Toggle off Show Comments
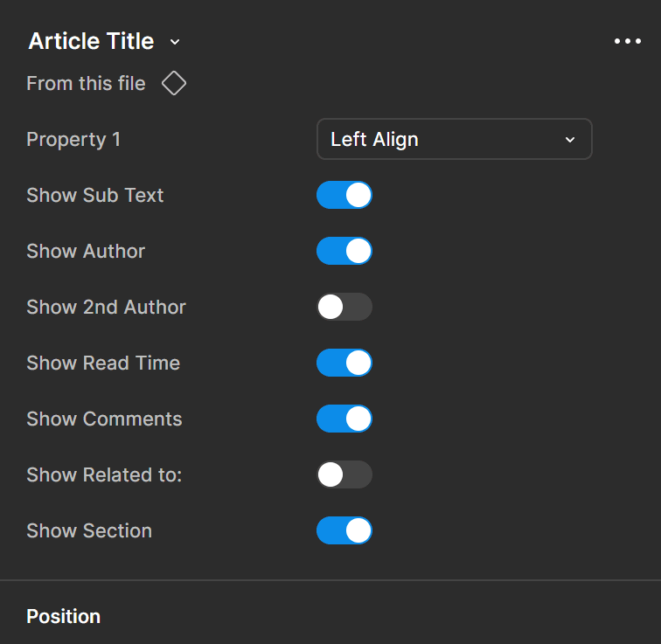 pyautogui.click(x=344, y=419)
